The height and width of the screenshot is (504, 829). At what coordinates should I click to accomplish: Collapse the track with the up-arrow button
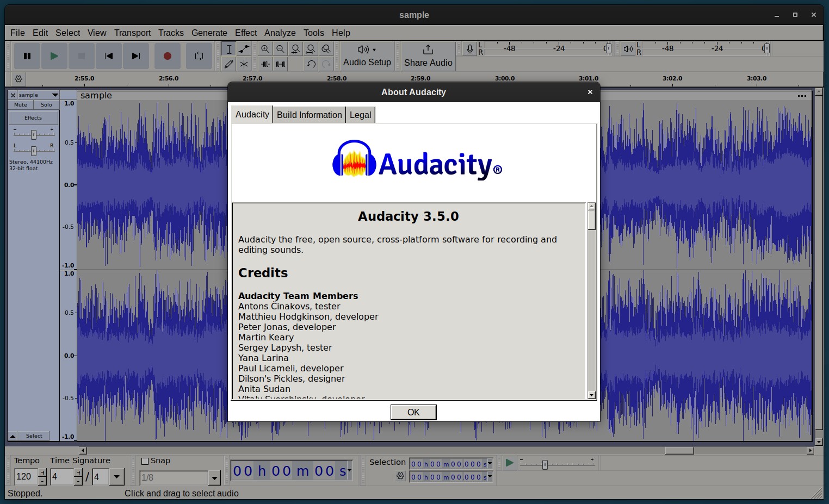point(13,436)
